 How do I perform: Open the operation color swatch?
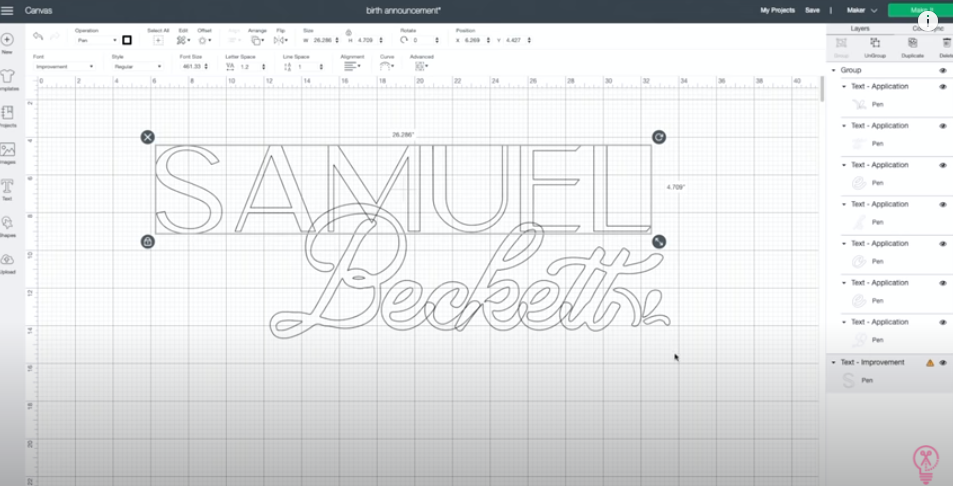(x=127, y=40)
